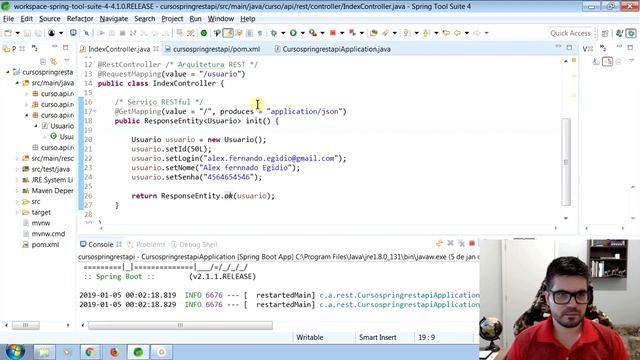Click Collapse All icon in Package Explorer

point(43,62)
